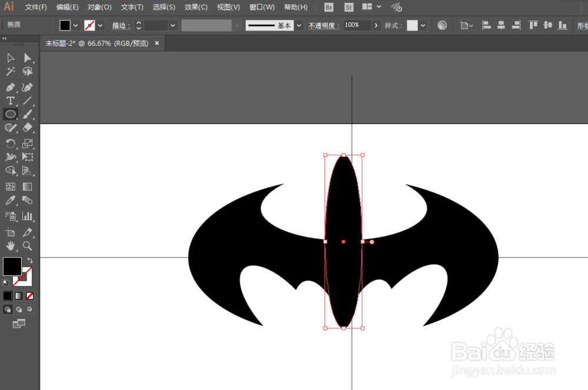The height and width of the screenshot is (390, 588).
Task: Open the 样式 style dropdown
Action: click(x=422, y=25)
